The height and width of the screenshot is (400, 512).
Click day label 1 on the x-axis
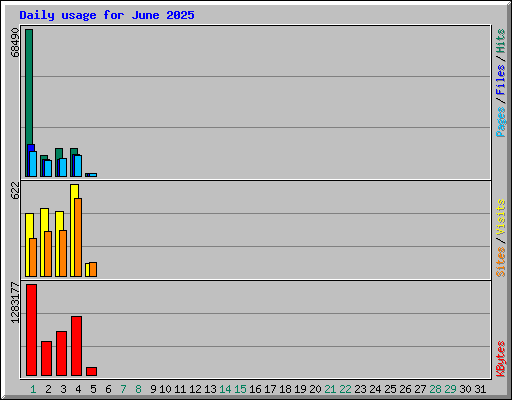click(33, 389)
